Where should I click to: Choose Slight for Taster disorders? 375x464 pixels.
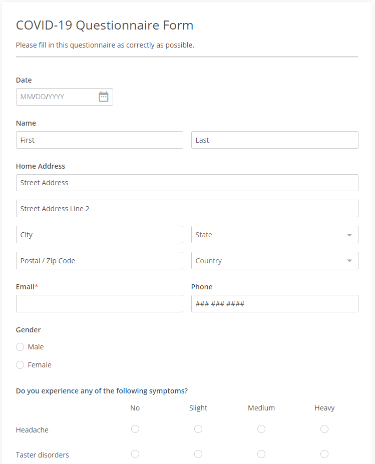[198, 454]
